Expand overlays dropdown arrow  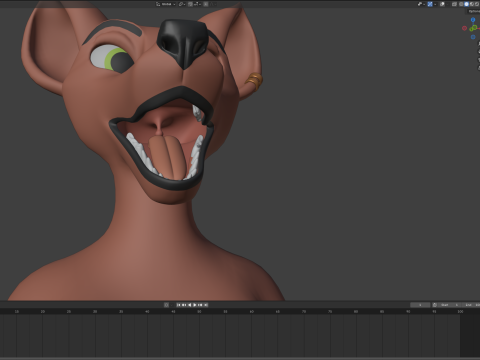(x=447, y=4)
